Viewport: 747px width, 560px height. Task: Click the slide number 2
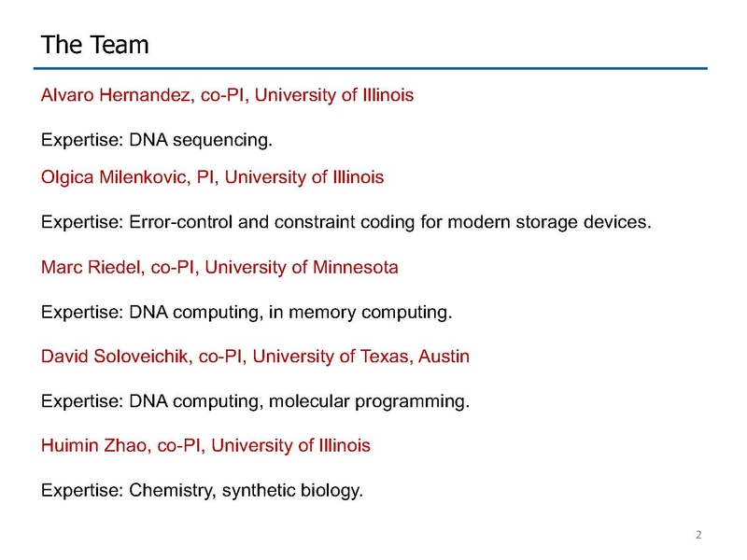pos(698,535)
